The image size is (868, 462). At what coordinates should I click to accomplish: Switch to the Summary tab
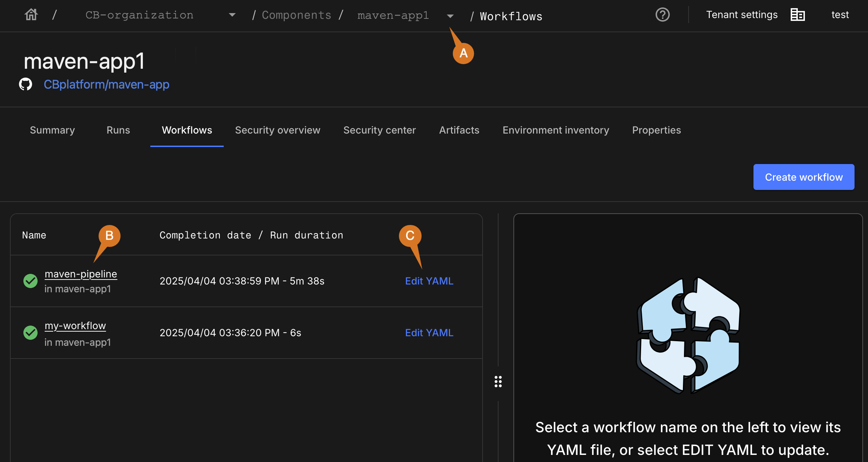[52, 130]
